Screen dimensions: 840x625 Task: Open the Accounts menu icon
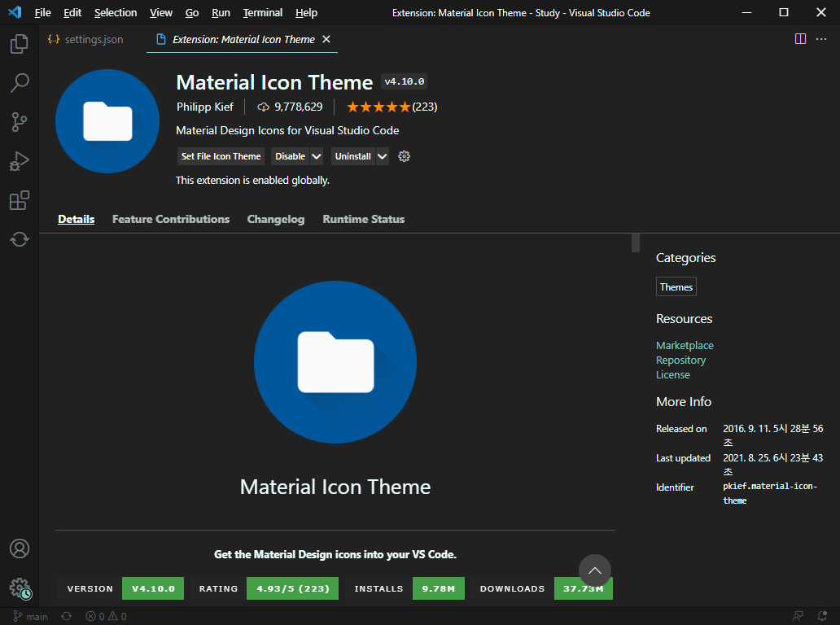pos(20,549)
